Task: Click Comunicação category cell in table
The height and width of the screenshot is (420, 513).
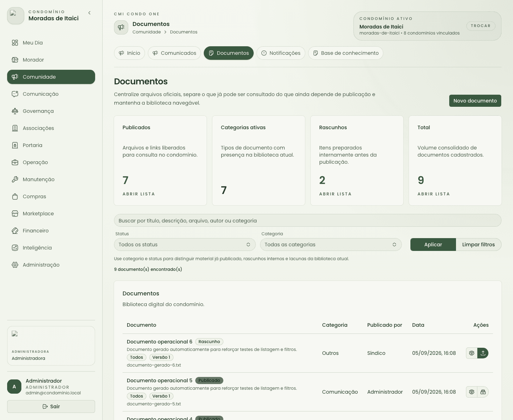Action: click(x=340, y=392)
